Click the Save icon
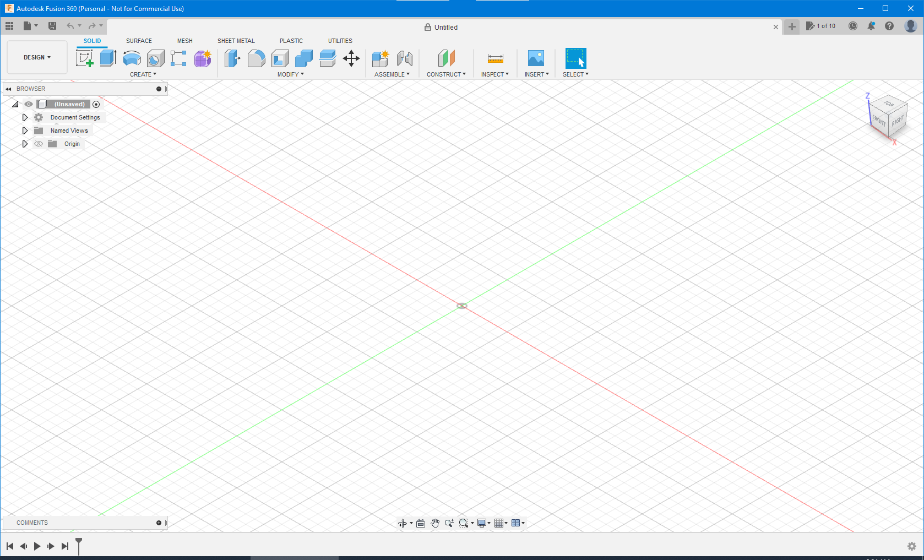This screenshot has width=924, height=560. point(52,26)
